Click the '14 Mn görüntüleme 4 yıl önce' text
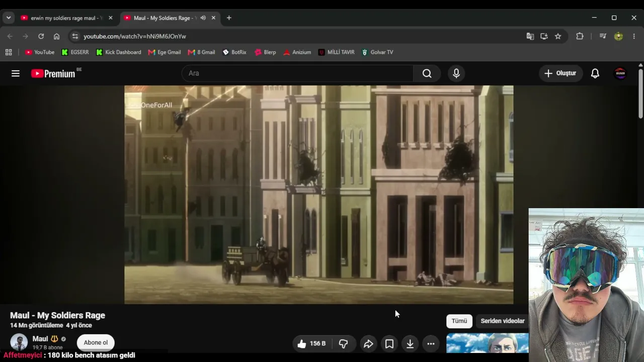 pos(51,325)
